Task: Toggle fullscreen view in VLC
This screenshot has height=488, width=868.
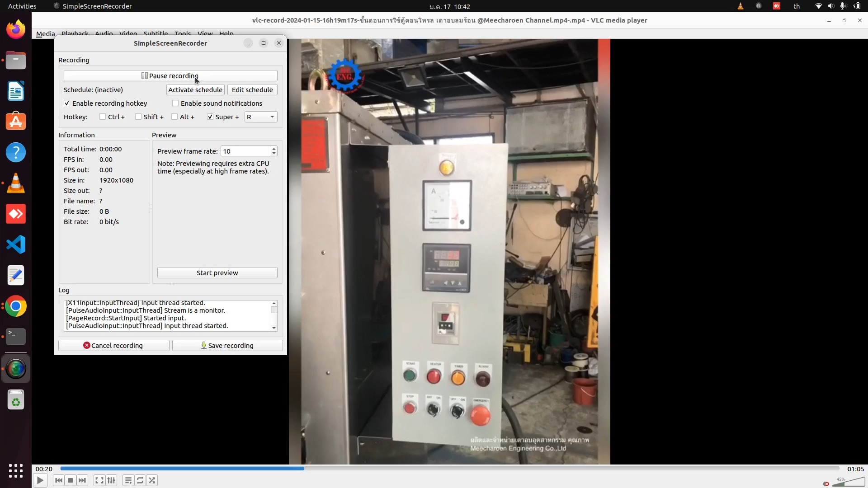Action: coord(99,480)
